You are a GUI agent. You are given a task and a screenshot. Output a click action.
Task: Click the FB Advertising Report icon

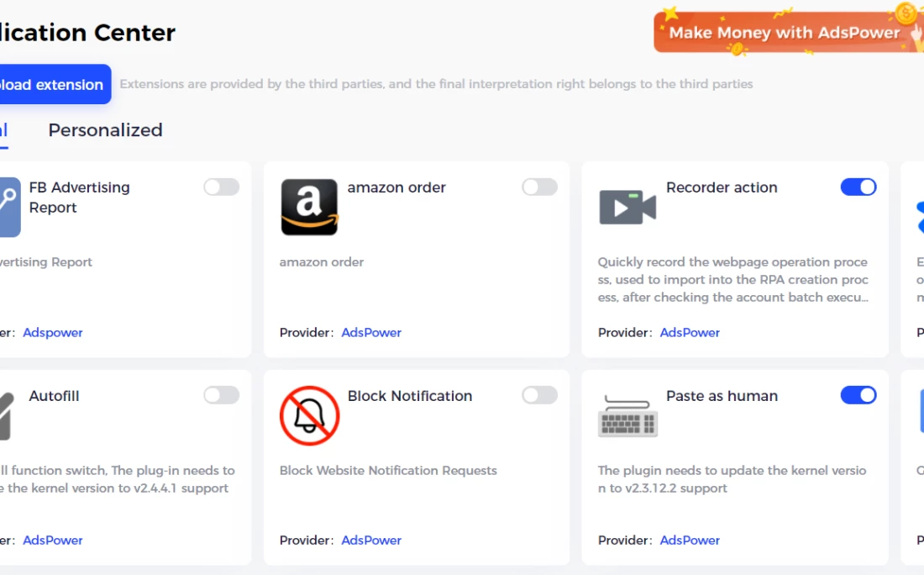[x=8, y=207]
